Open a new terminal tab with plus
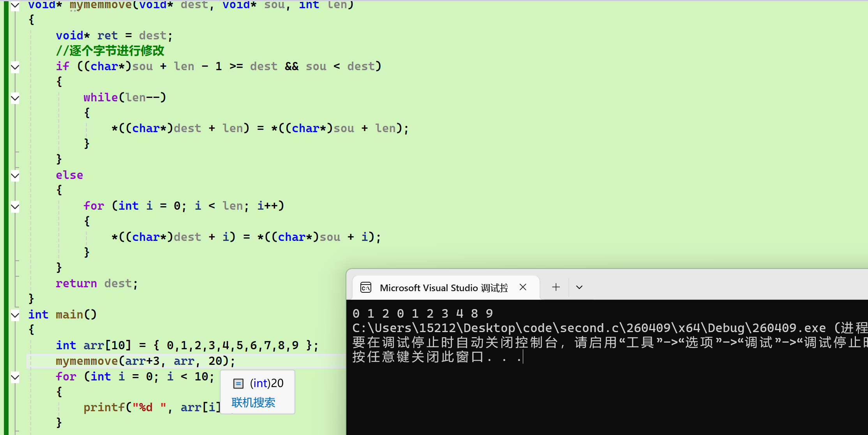The height and width of the screenshot is (435, 868). click(x=556, y=287)
